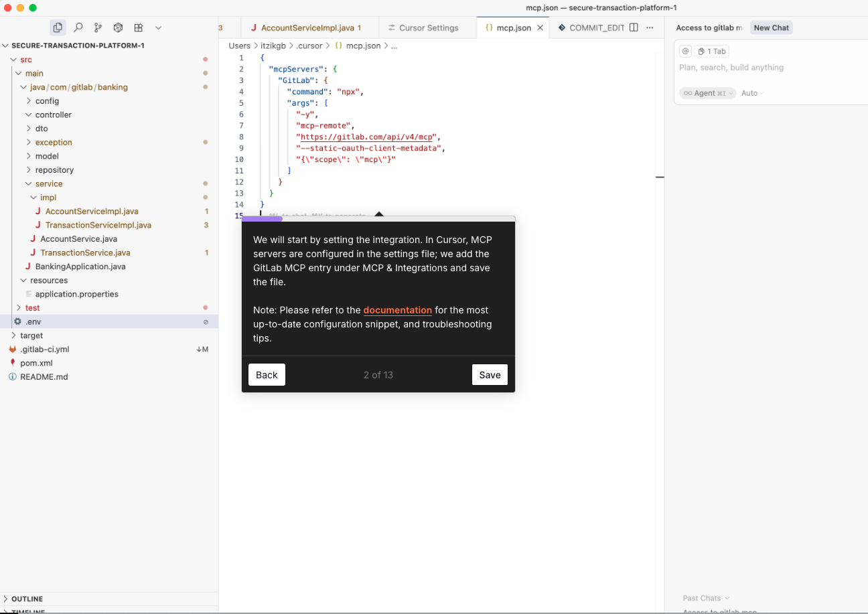Click the Maven icon beside pom.xml
This screenshot has width=868, height=614.
point(13,363)
